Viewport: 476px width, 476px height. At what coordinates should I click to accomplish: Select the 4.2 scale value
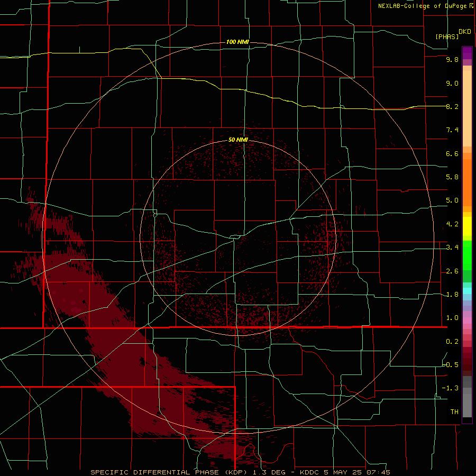click(x=452, y=224)
